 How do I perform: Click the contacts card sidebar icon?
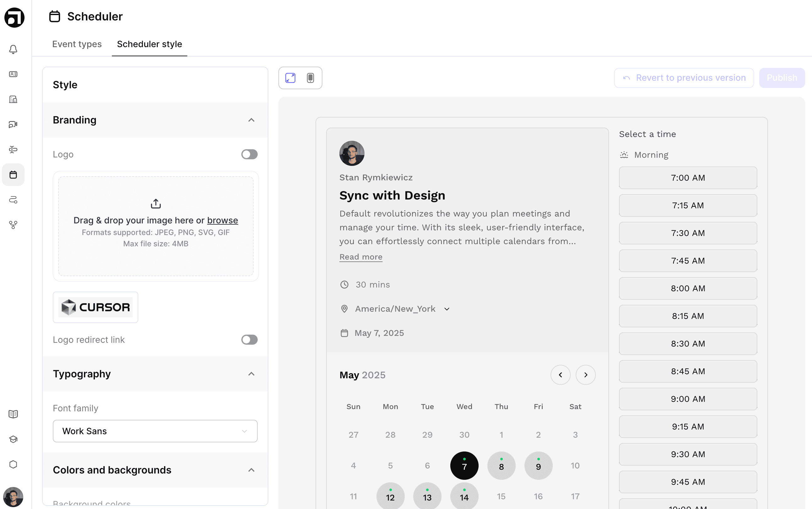coord(13,74)
